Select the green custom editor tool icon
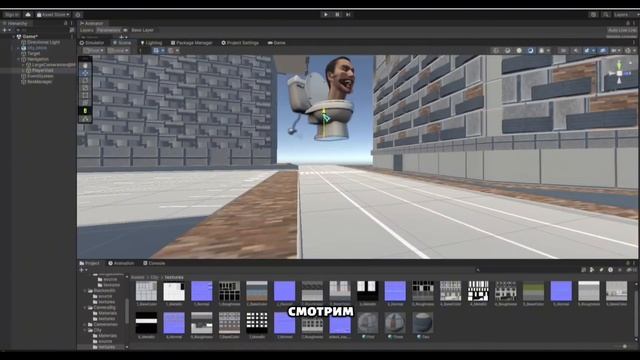 coord(85,111)
